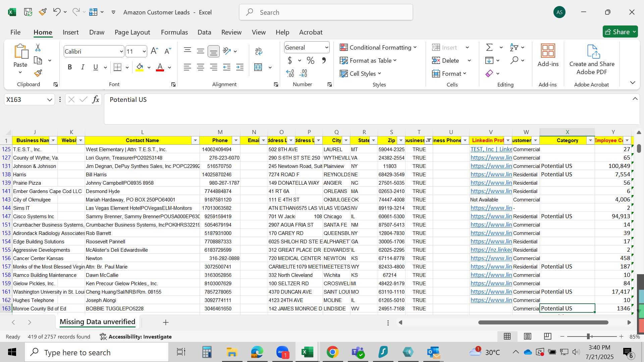644x362 pixels.
Task: Click in the Search box in title bar
Action: 326,12
